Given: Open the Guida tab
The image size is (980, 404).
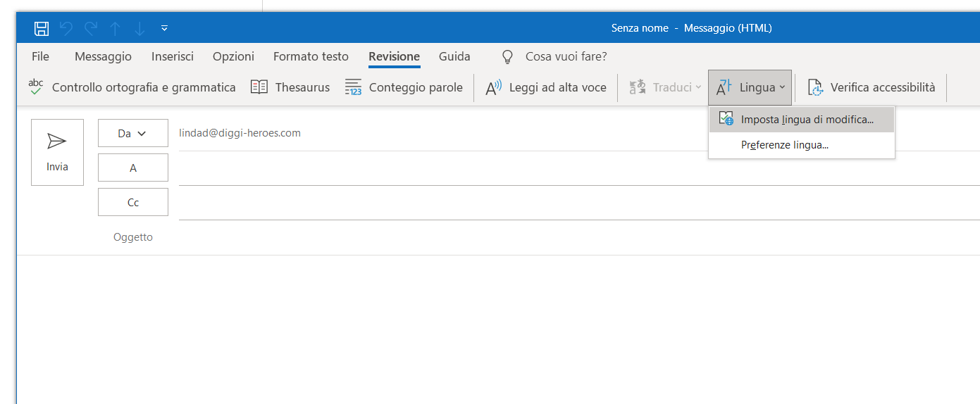Looking at the screenshot, I should point(454,56).
